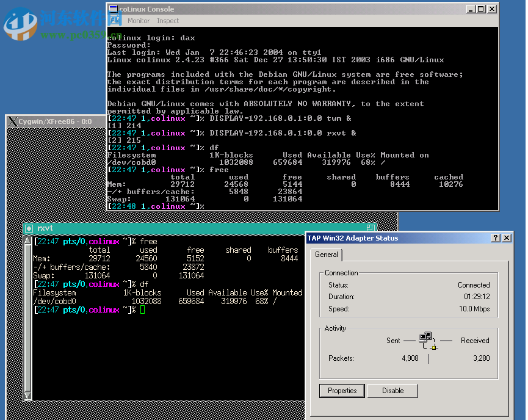Open the Inspect menu
The height and width of the screenshot is (420, 528).
(168, 21)
